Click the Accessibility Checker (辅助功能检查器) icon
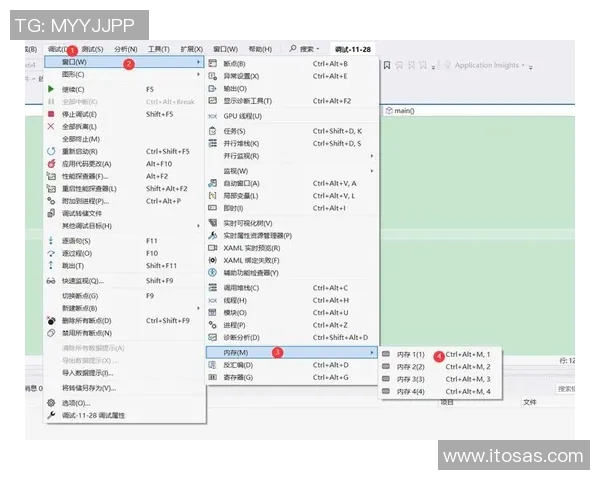 coord(212,273)
